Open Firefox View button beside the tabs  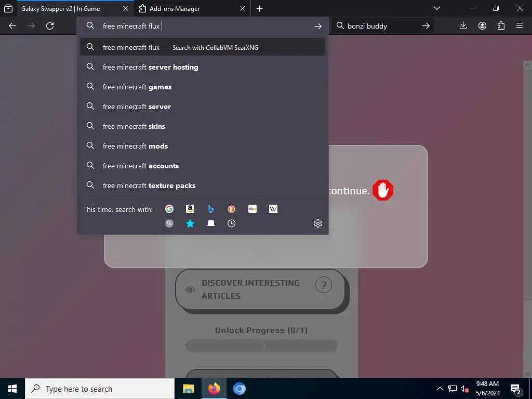(x=8, y=8)
